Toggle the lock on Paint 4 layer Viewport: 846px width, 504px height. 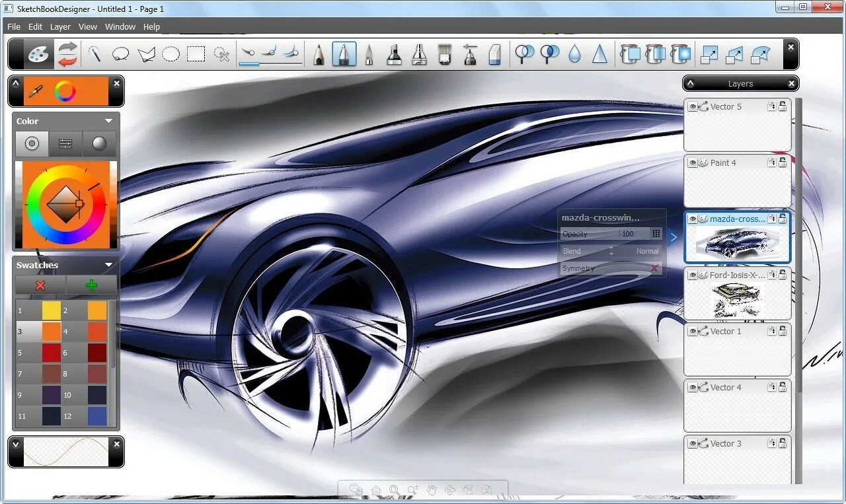pyautogui.click(x=783, y=162)
